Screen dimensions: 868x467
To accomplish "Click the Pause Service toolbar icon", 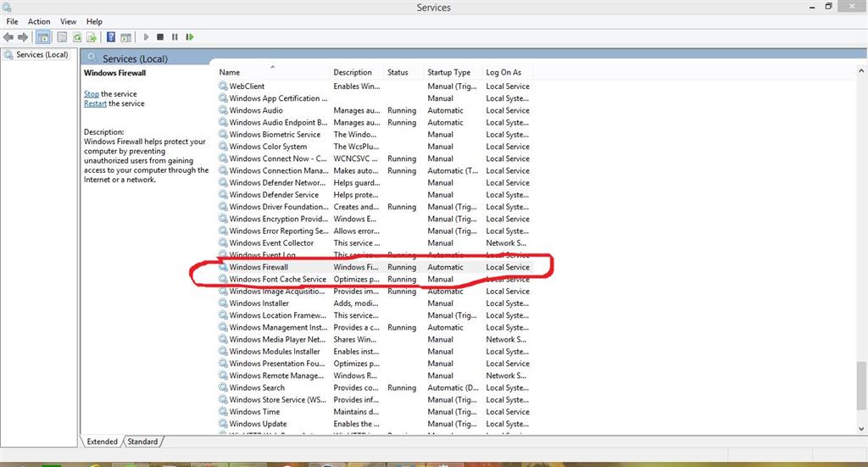I will click(x=175, y=37).
